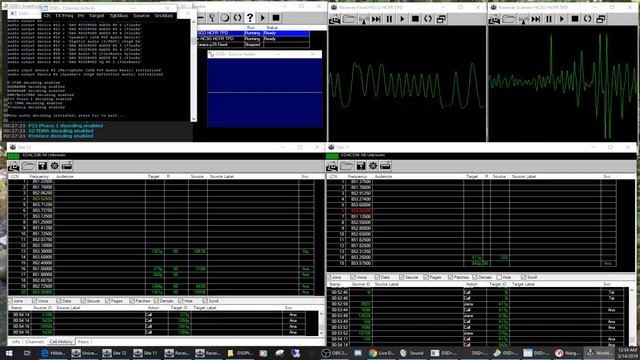640x360 pixels.
Task: Click play icon in middle window toolbar
Action: [x=263, y=18]
